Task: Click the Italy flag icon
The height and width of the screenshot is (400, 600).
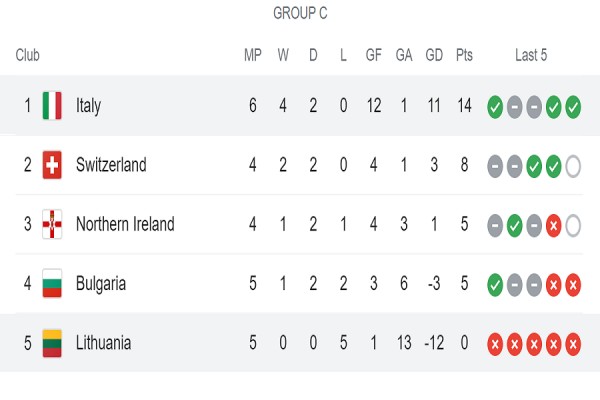Action: tap(52, 106)
